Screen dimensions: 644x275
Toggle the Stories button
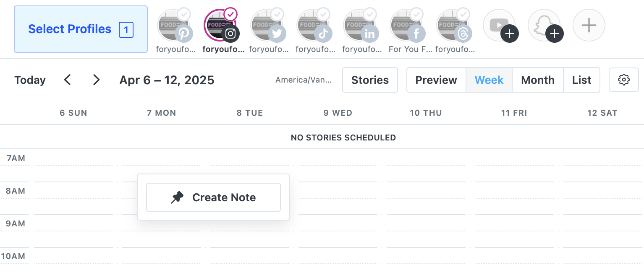coord(370,80)
